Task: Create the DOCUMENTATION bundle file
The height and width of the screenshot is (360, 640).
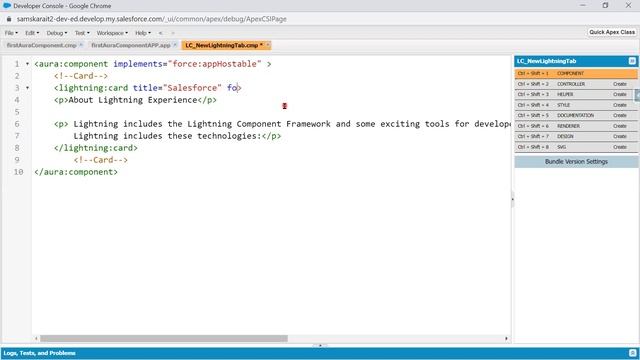Action: (620, 116)
